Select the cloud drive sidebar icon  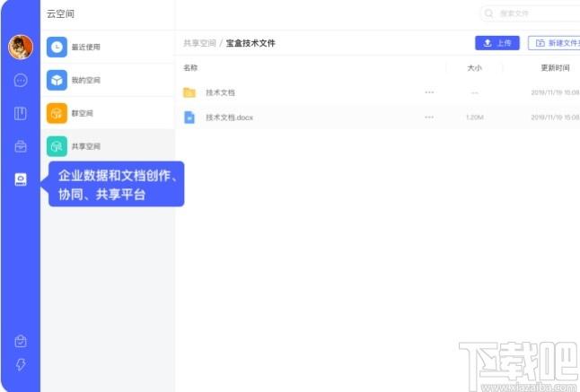point(21,179)
